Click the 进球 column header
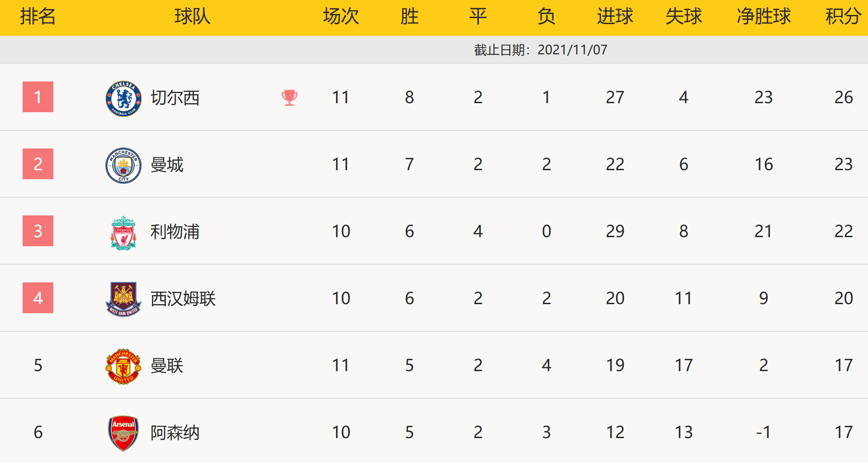 point(615,17)
